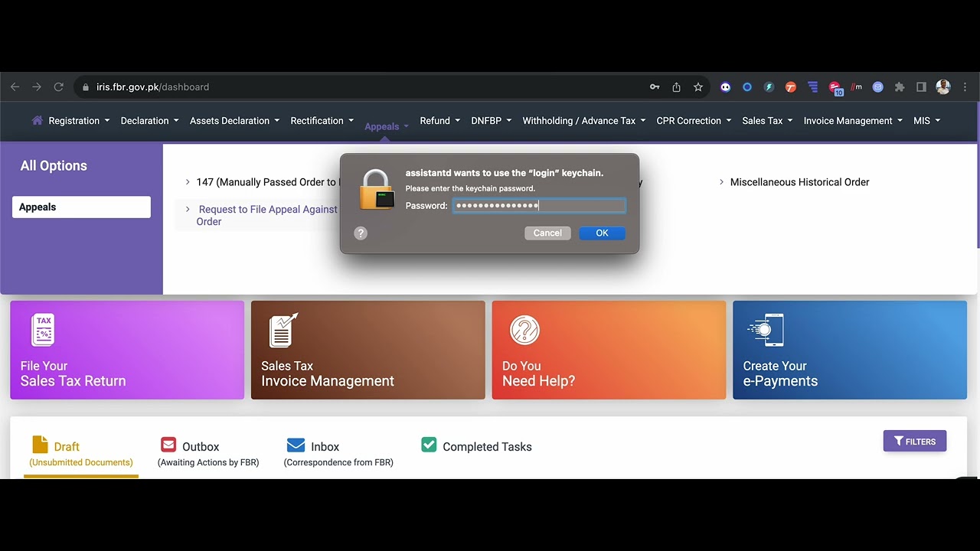
Task: Expand the DNFBP menu
Action: tap(491, 121)
